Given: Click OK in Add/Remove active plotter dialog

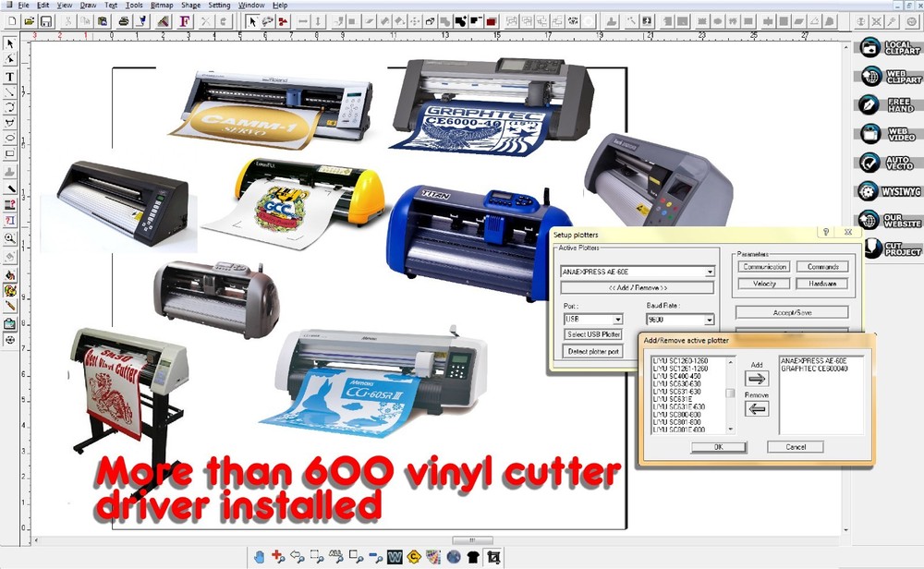Looking at the screenshot, I should click(719, 447).
